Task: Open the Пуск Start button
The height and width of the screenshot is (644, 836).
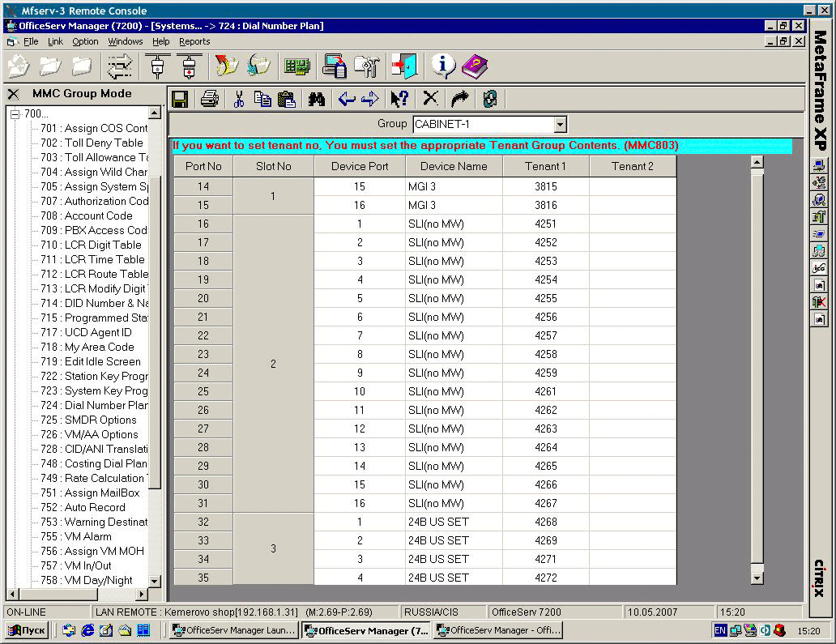Action: point(27,631)
